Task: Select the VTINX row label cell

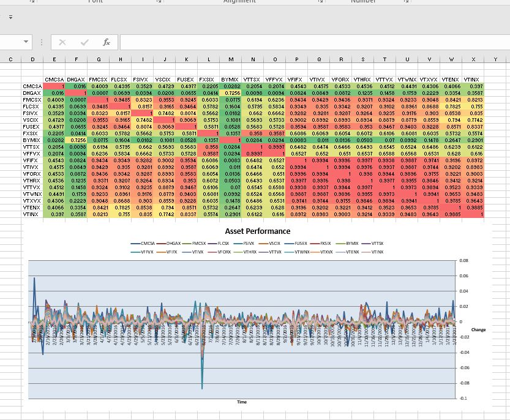Action: pos(32,214)
